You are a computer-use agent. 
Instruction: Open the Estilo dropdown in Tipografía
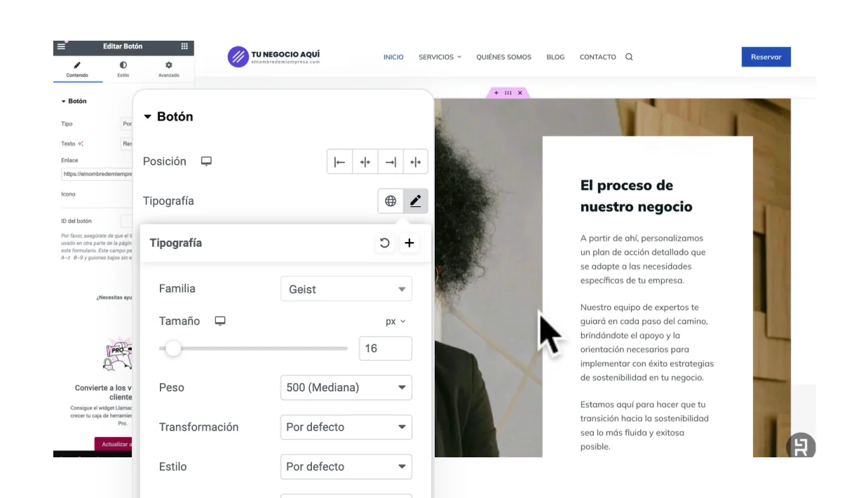pos(346,466)
